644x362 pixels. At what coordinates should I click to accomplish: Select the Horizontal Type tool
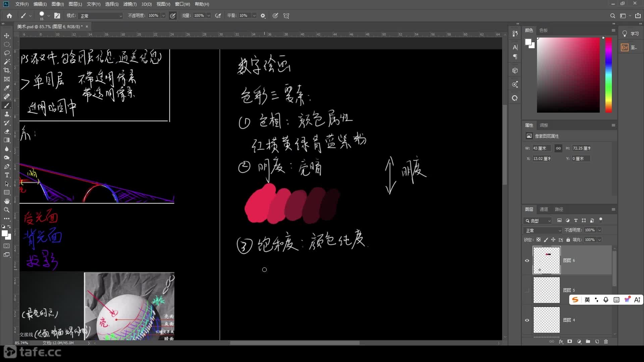pyautogui.click(x=7, y=175)
